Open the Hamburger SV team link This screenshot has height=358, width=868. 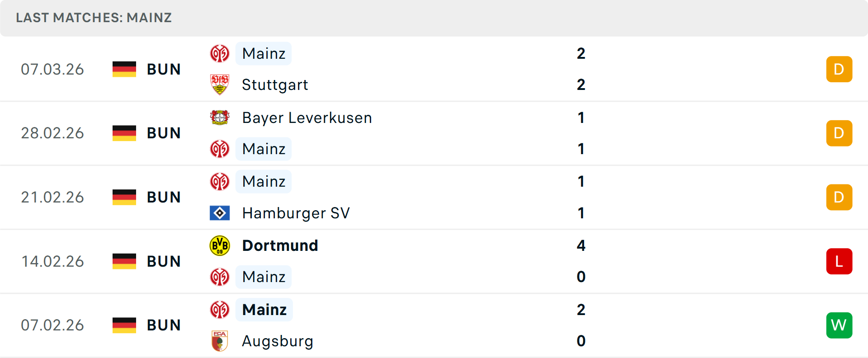click(x=296, y=213)
